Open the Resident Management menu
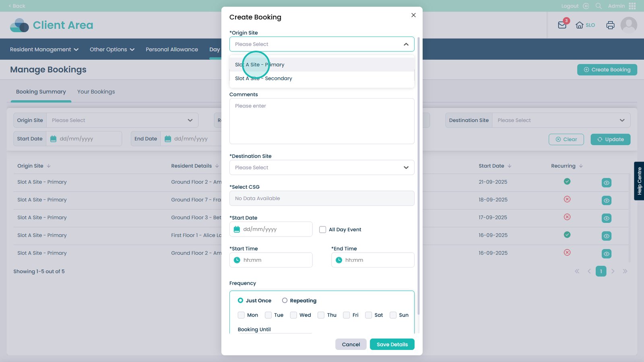 point(44,49)
